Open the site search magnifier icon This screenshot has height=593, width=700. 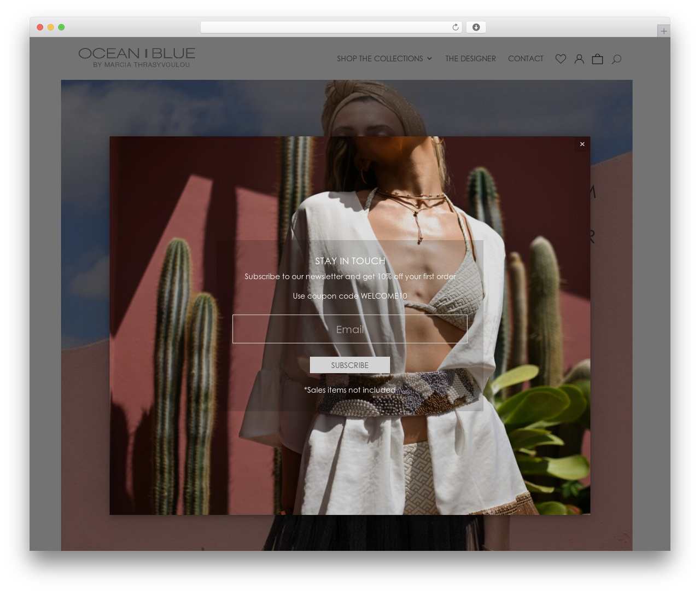coord(616,59)
